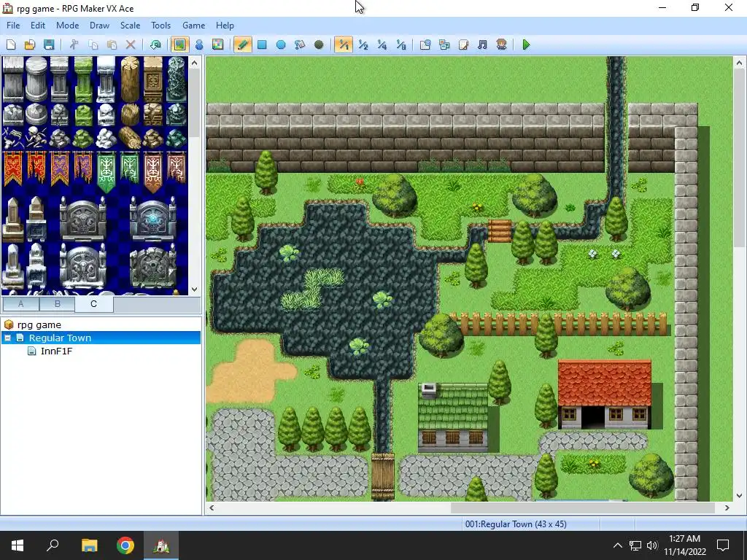The height and width of the screenshot is (560, 747).
Task: Open the Resource Manager icon
Action: click(444, 44)
